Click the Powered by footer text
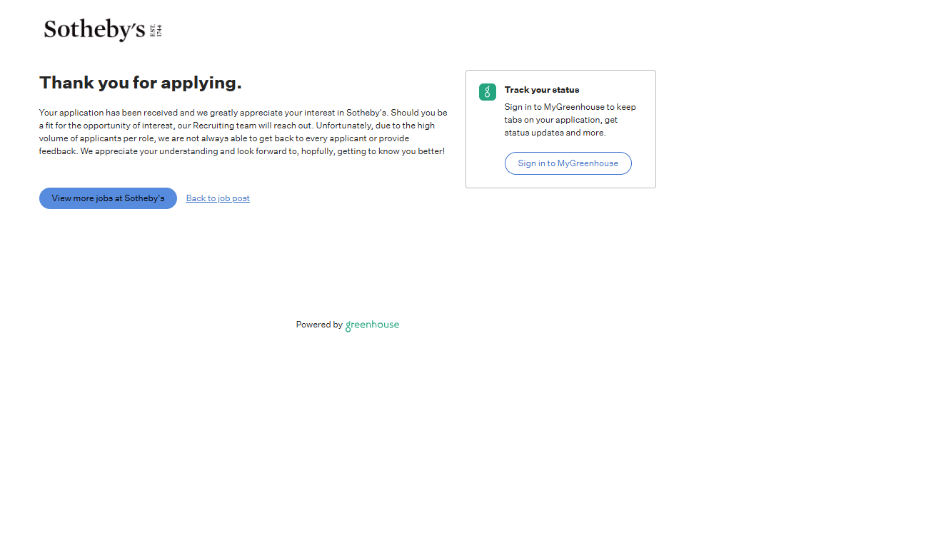Image resolution: width=926 pixels, height=560 pixels. (x=319, y=325)
